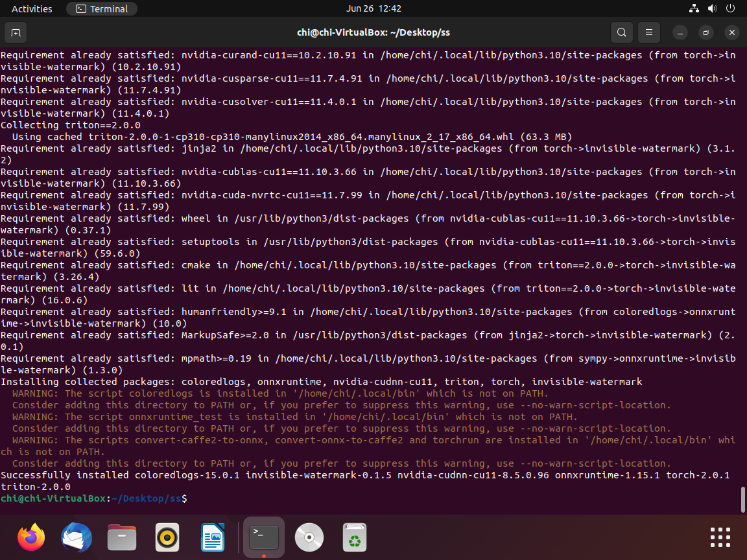
Task: Click the onnxruntime_test PATH warning line
Action: coord(295,417)
